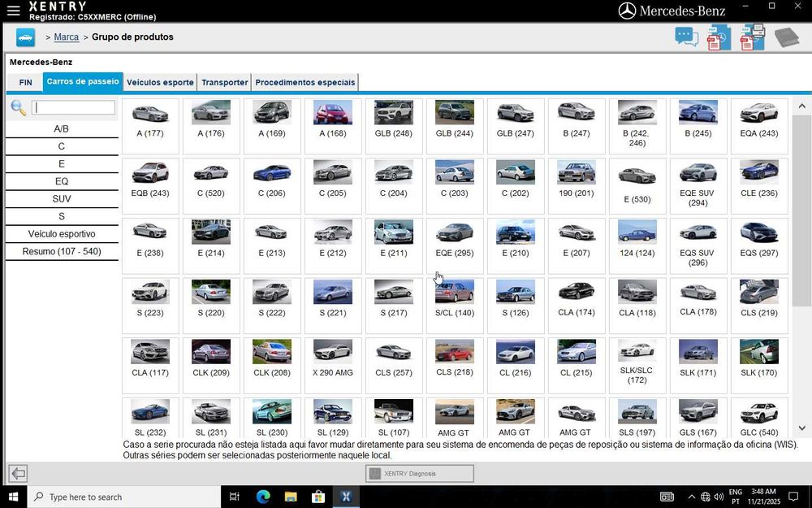Open the hamburger menu in XENTRY header
The height and width of the screenshot is (508, 812).
pos(14,11)
